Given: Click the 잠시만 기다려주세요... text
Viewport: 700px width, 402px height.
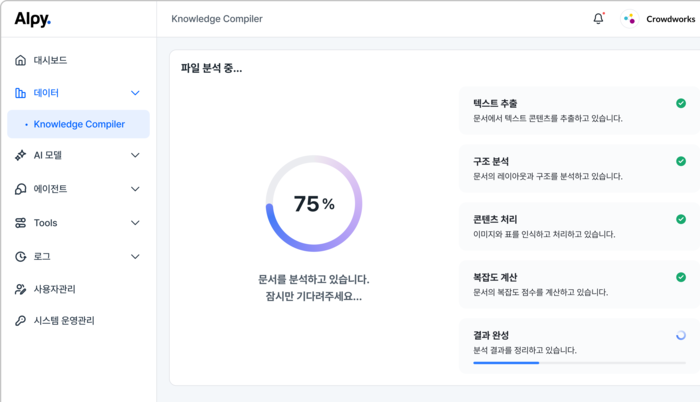Looking at the screenshot, I should [x=314, y=296].
